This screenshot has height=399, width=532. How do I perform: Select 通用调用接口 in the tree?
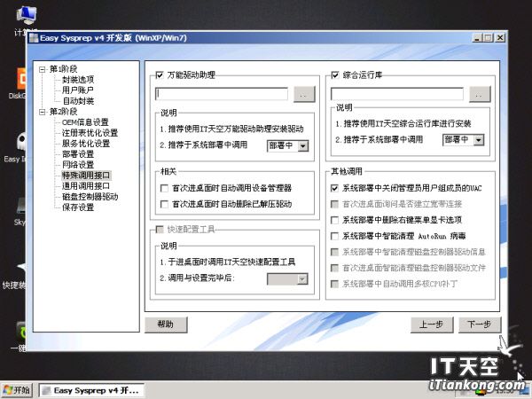tap(86, 186)
